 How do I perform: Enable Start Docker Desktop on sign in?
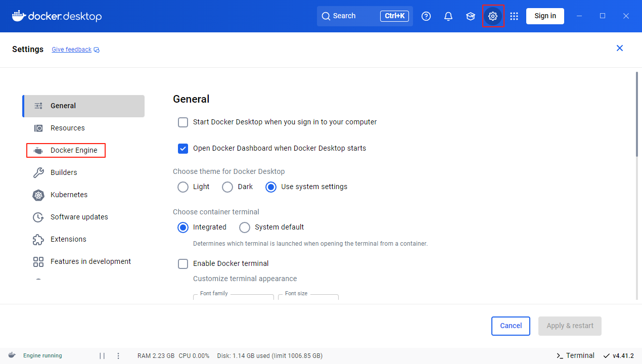pyautogui.click(x=183, y=122)
